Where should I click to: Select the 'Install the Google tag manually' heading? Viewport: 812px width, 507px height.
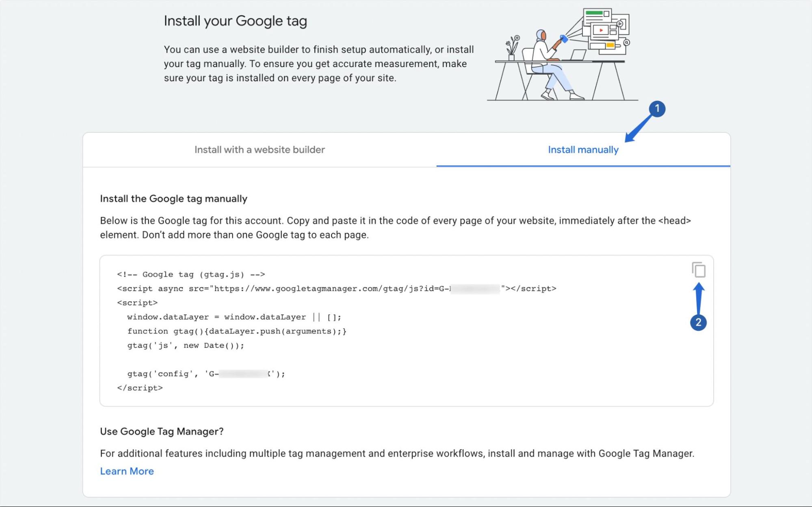click(173, 199)
